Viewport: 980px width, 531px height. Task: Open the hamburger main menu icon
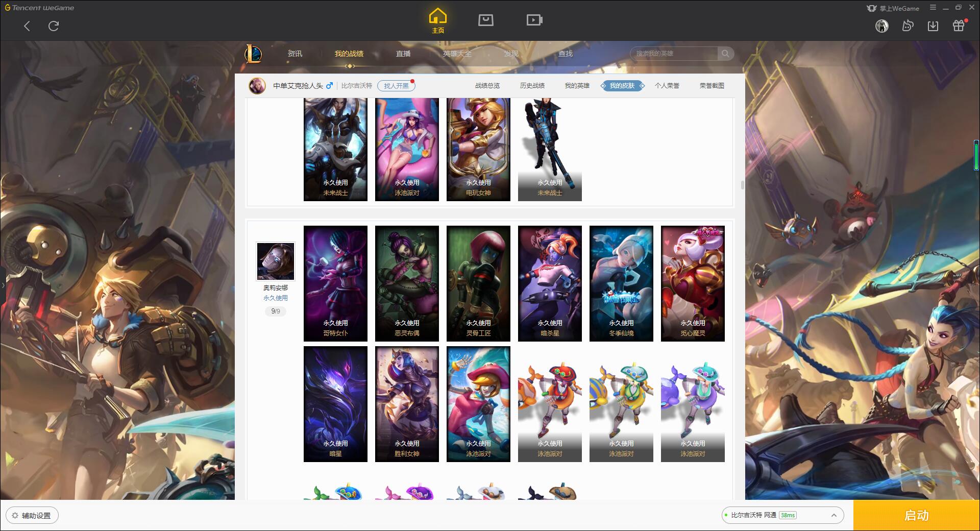[933, 8]
